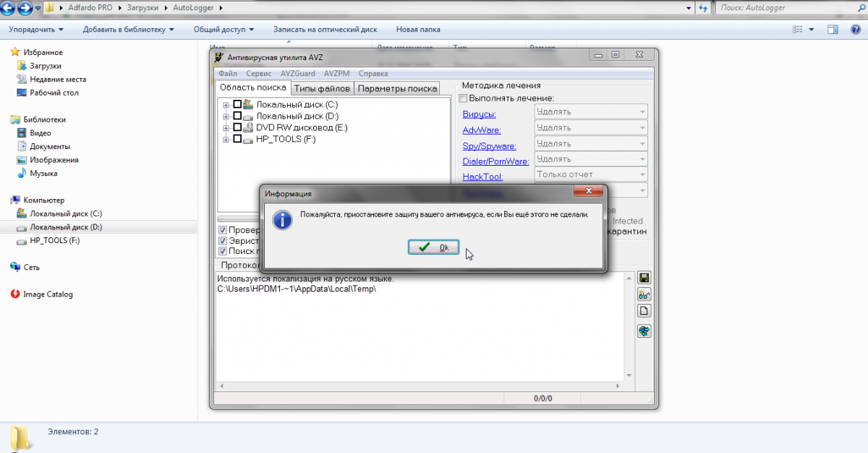Click the horizontal scrollbar under AVZ drive tree
Image resolution: width=868 pixels, height=453 pixels.
pyautogui.click(x=239, y=218)
